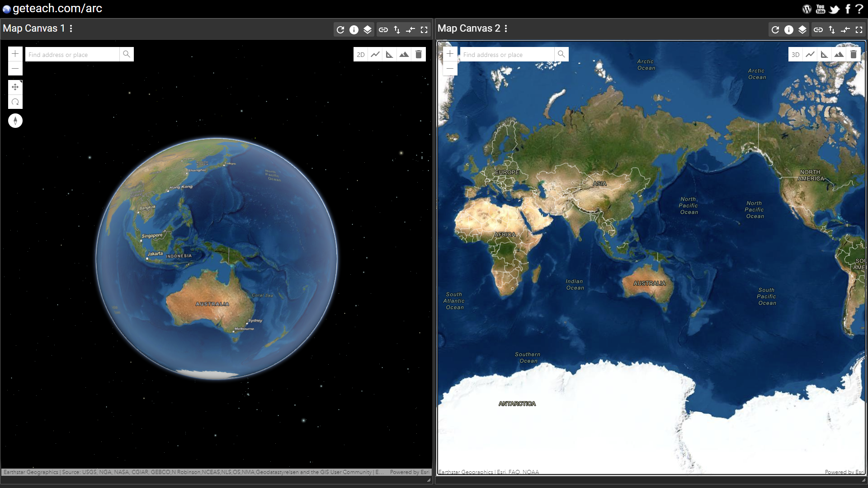The image size is (868, 488).
Task: Click the compass to reset north in Map Canvas 1
Action: [x=15, y=121]
